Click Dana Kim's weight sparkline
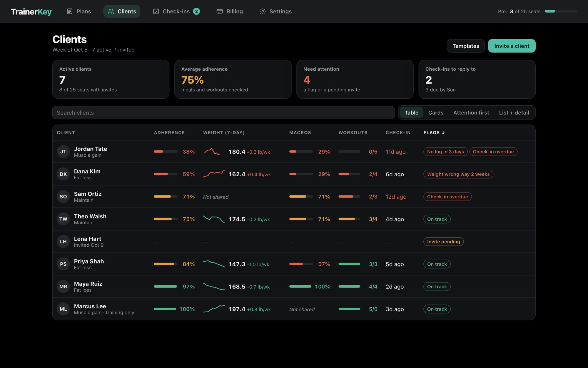This screenshot has width=588, height=368. pos(214,174)
